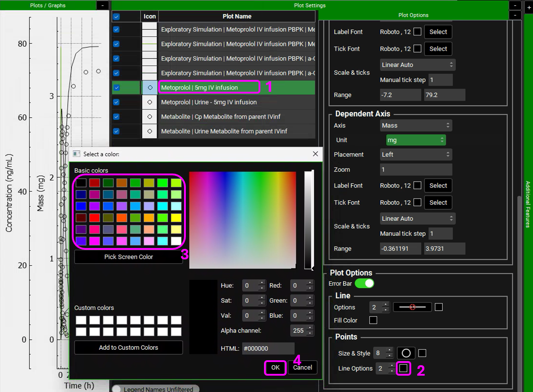Click the Points circle style icon
The height and width of the screenshot is (392, 533).
(406, 353)
